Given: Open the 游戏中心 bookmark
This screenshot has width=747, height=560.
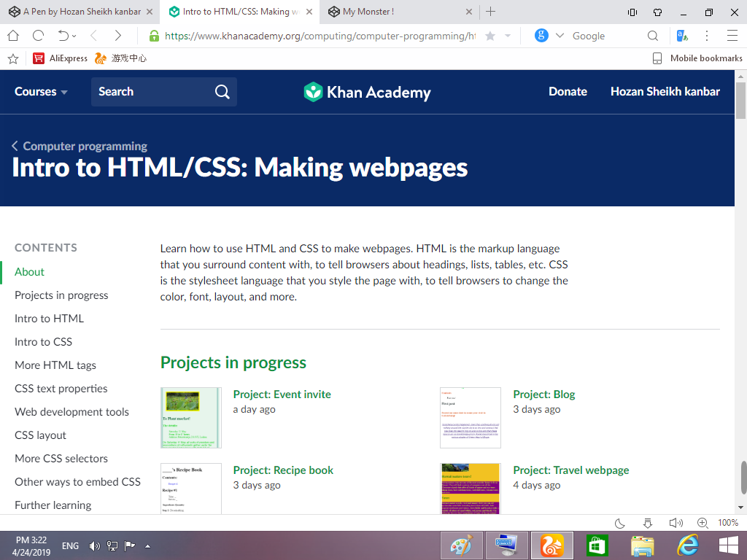Looking at the screenshot, I should pyautogui.click(x=120, y=58).
